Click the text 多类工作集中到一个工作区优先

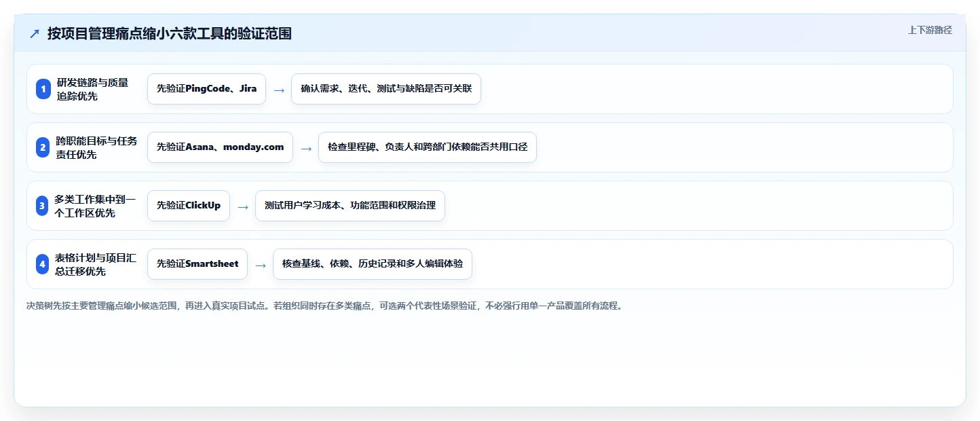pyautogui.click(x=95, y=206)
